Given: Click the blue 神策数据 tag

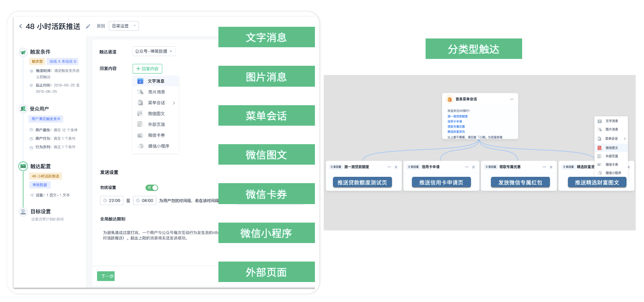Looking at the screenshot, I should click(x=40, y=185).
